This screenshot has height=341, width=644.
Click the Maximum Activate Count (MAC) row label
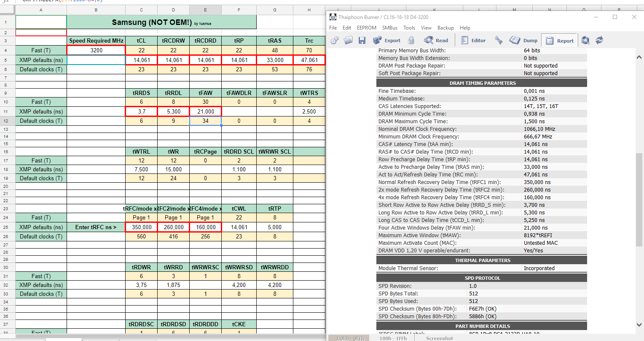click(x=418, y=243)
